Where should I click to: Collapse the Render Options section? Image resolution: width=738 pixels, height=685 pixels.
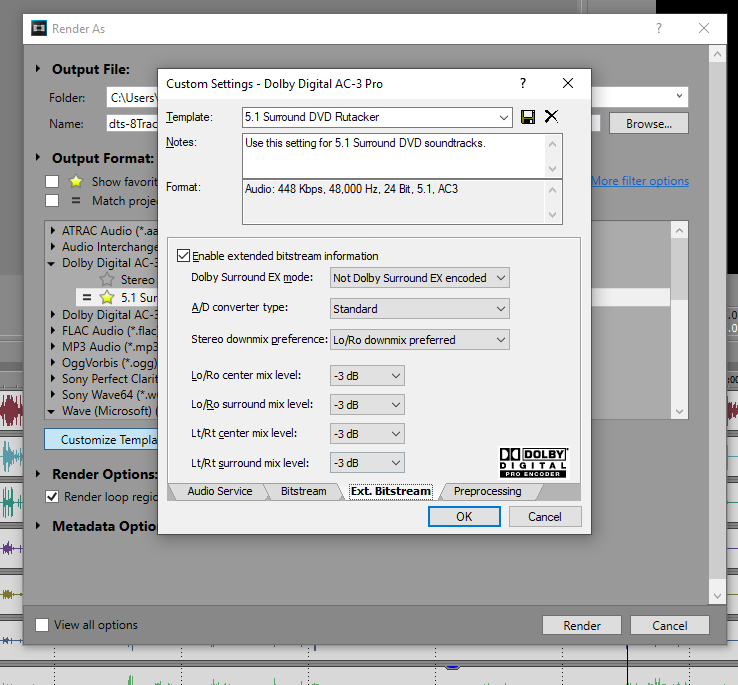(38, 474)
